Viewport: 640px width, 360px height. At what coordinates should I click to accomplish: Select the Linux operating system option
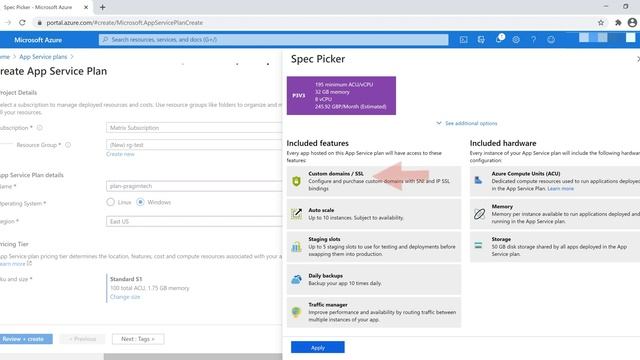pyautogui.click(x=110, y=202)
